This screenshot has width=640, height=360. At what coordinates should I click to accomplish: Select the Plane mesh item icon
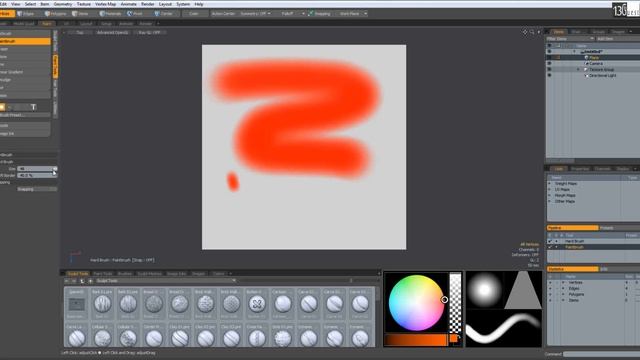click(587, 58)
